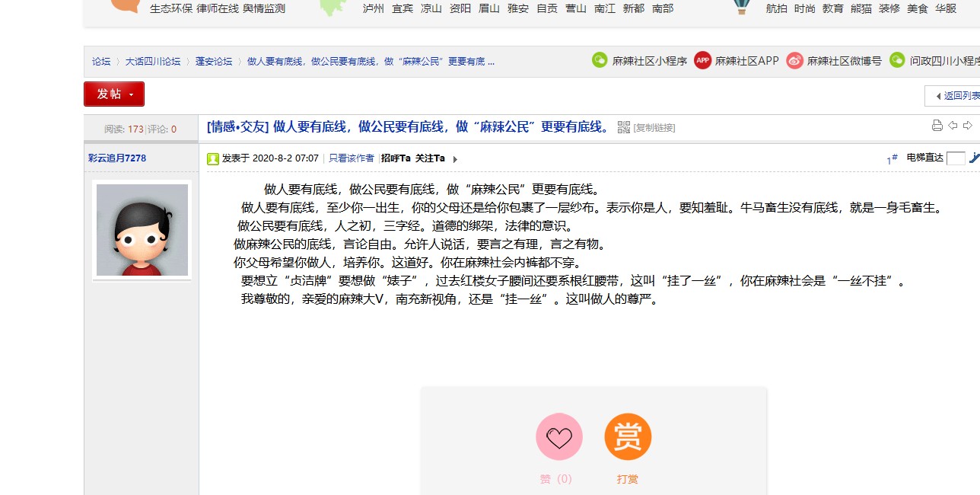This screenshot has width=980, height=495.
Task: Click the heart like icon
Action: (559, 437)
